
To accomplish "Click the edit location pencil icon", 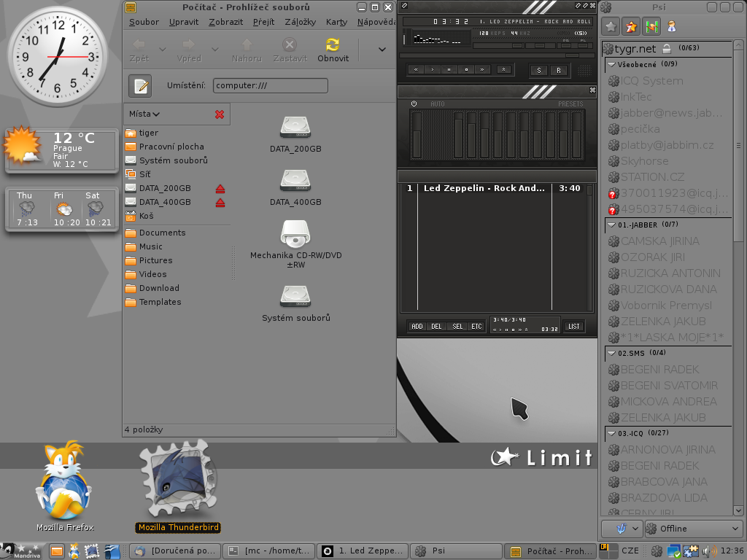I will 140,86.
